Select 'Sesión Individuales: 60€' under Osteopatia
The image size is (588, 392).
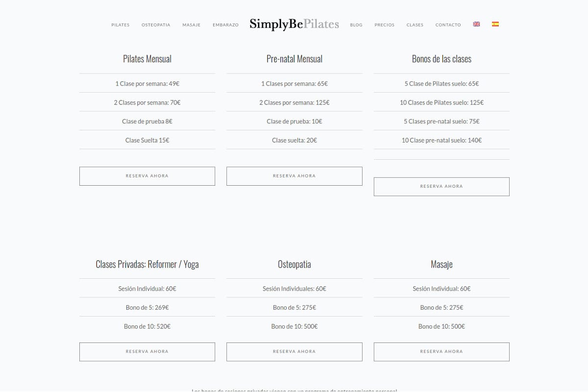[294, 289]
